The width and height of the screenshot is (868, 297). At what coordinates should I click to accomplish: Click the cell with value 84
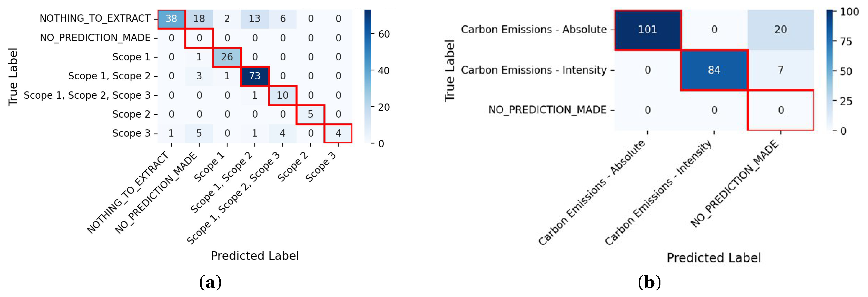pos(714,70)
